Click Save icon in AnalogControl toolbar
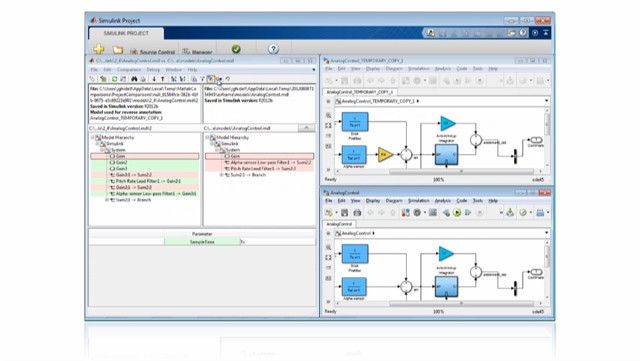 (344, 213)
